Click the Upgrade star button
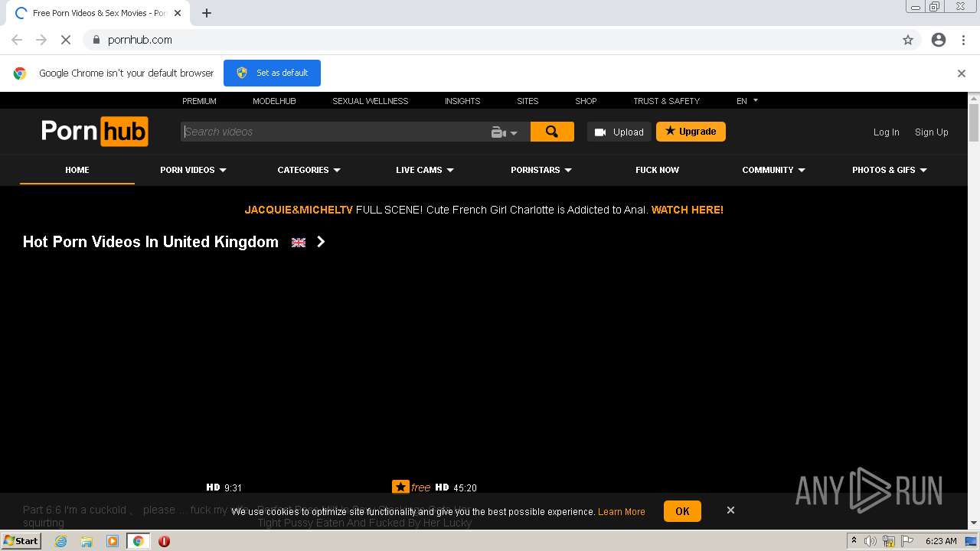Screen dimensions: 980x551 [691, 132]
